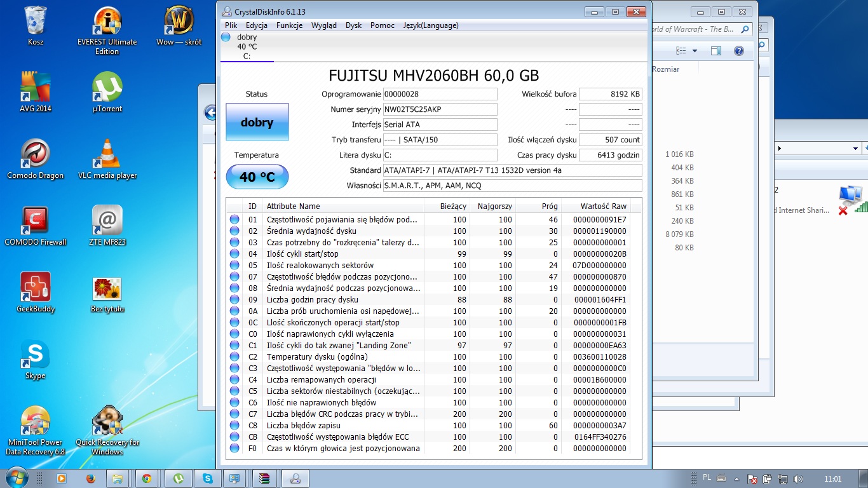
Task: Open the Funkcje menu
Action: (289, 25)
